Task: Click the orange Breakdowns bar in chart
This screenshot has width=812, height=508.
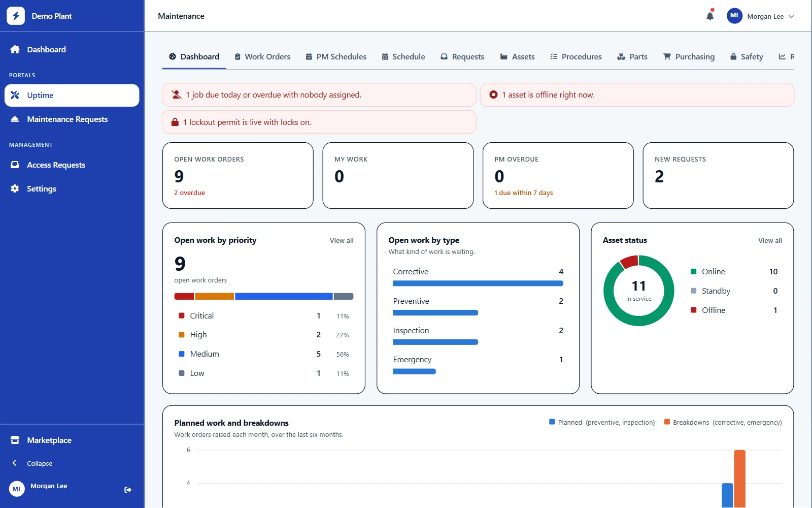Action: point(739,478)
